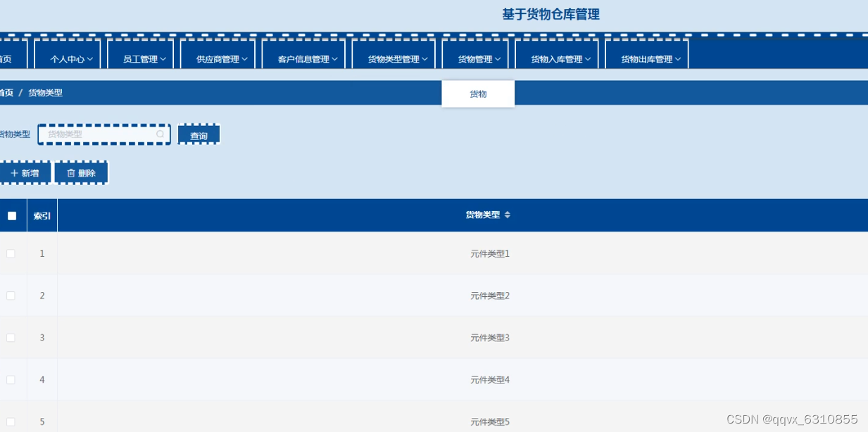The width and height of the screenshot is (868, 432).
Task: Go to the 首页 nav tab
Action: point(12,55)
